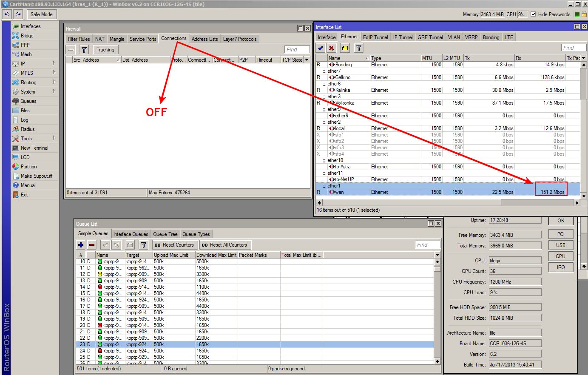The width and height of the screenshot is (588, 375).
Task: Open the Log sidebar item
Action: (x=24, y=120)
